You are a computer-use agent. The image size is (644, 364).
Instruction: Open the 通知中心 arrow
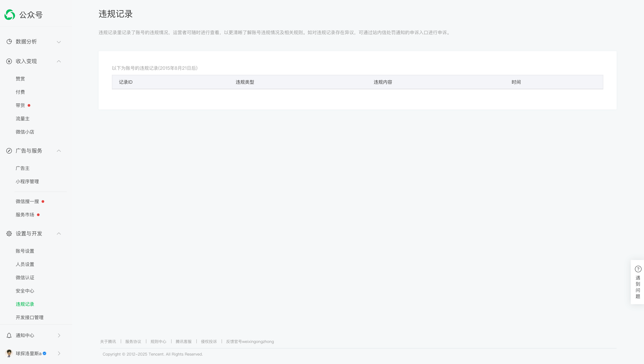[59, 335]
